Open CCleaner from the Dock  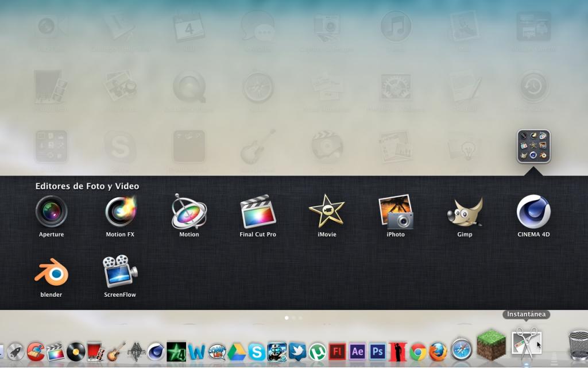pyautogui.click(x=36, y=351)
